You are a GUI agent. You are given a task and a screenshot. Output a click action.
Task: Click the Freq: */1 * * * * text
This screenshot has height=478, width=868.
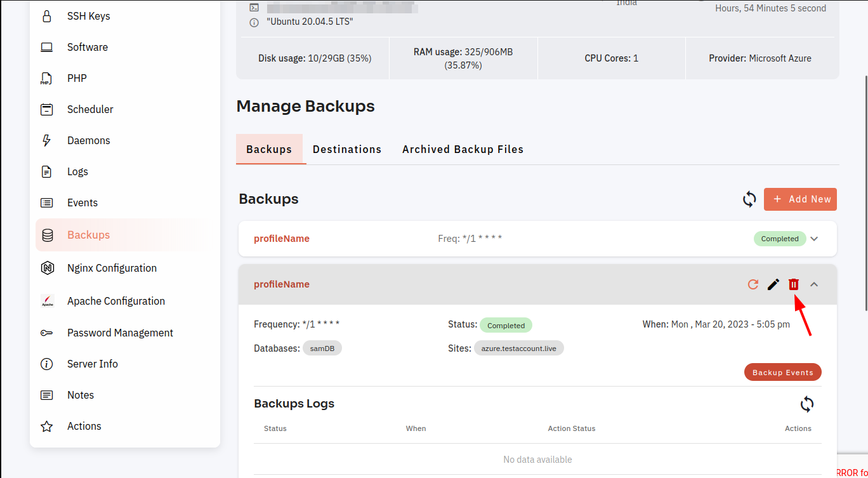click(470, 239)
